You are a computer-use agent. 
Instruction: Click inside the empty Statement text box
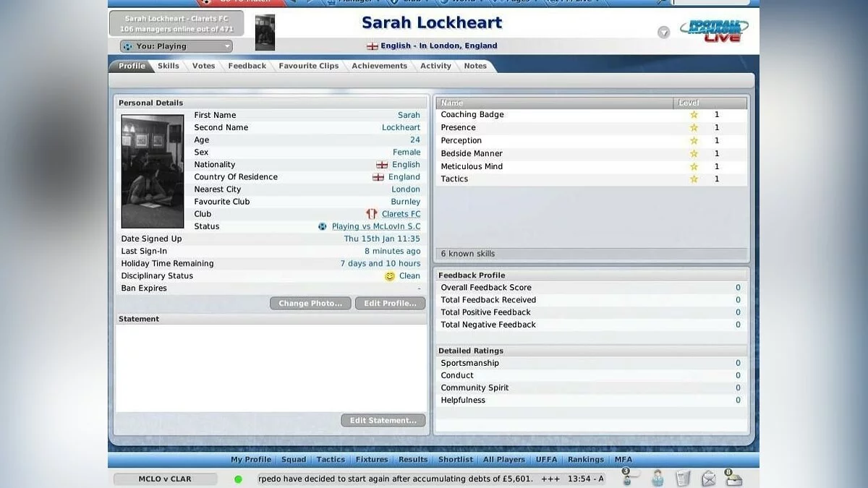271,368
